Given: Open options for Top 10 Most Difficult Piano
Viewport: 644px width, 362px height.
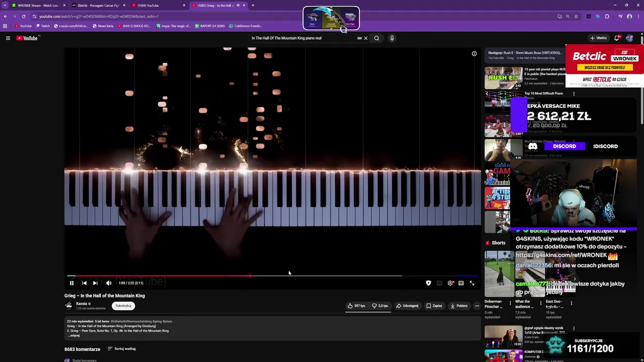Looking at the screenshot, I should pyautogui.click(x=574, y=94).
